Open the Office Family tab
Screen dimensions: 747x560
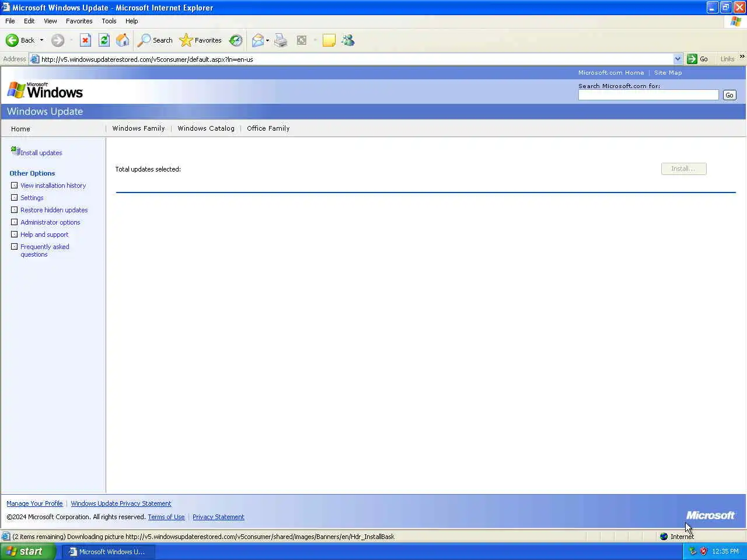click(268, 128)
